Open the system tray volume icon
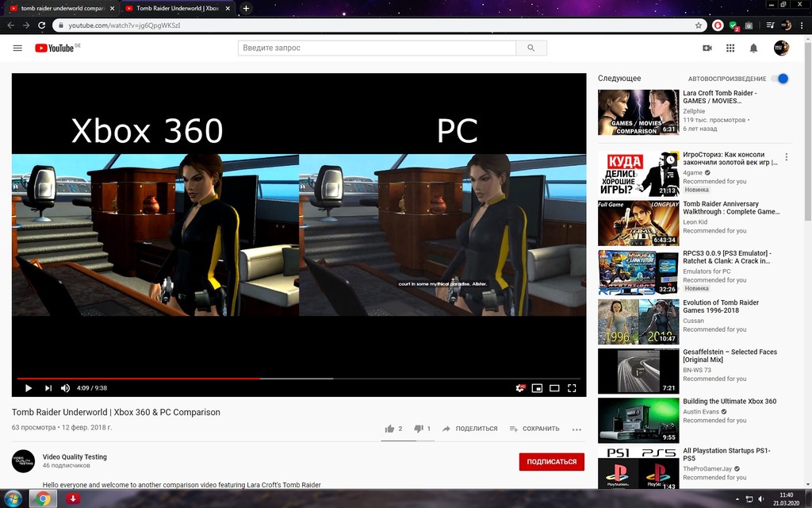Image resolution: width=812 pixels, height=508 pixels. (761, 498)
